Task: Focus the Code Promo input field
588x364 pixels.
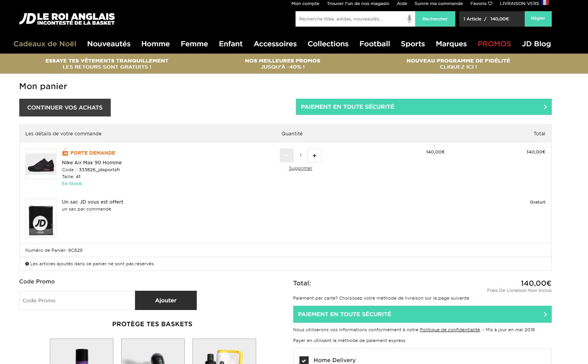Action: tap(77, 300)
